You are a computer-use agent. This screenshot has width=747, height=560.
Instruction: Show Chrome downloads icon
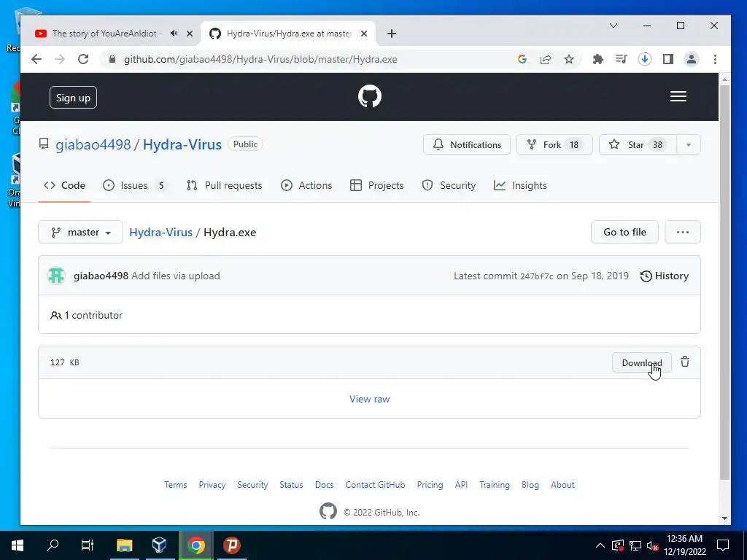point(645,59)
